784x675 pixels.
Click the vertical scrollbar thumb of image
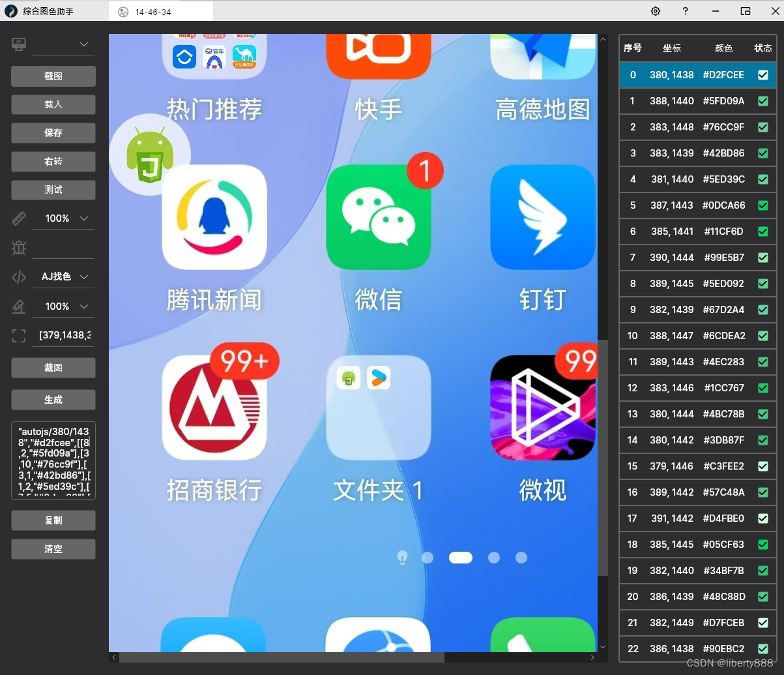(603, 457)
